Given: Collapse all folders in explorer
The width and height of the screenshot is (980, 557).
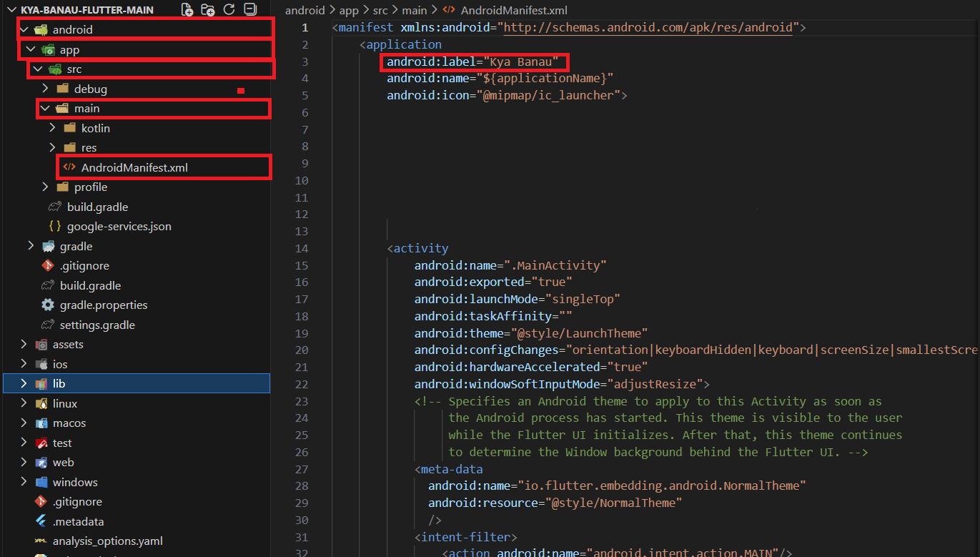Looking at the screenshot, I should pyautogui.click(x=250, y=9).
